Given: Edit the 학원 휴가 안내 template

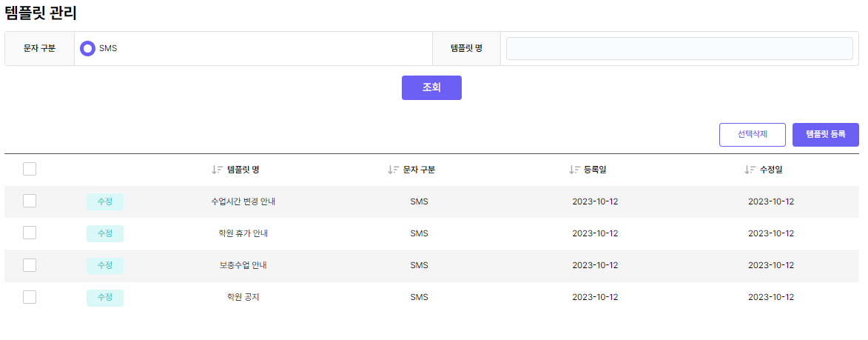Looking at the screenshot, I should (x=105, y=233).
